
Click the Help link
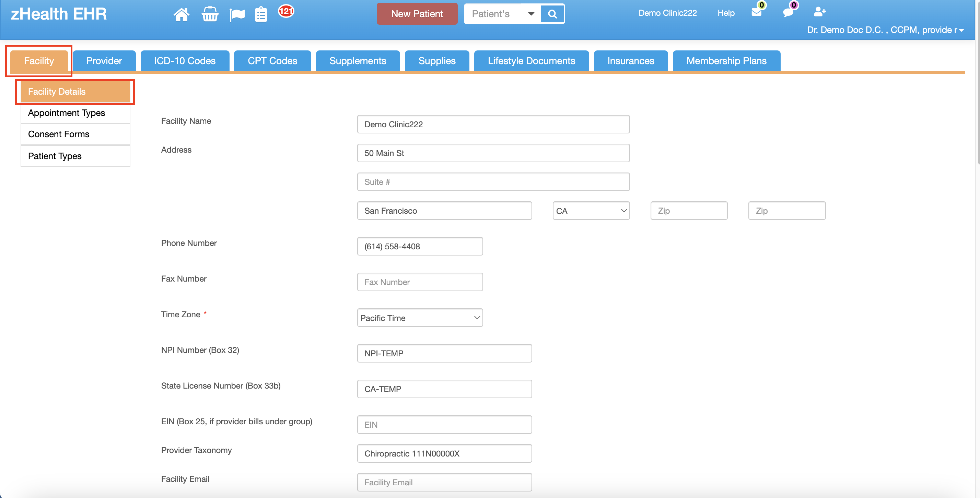click(725, 13)
